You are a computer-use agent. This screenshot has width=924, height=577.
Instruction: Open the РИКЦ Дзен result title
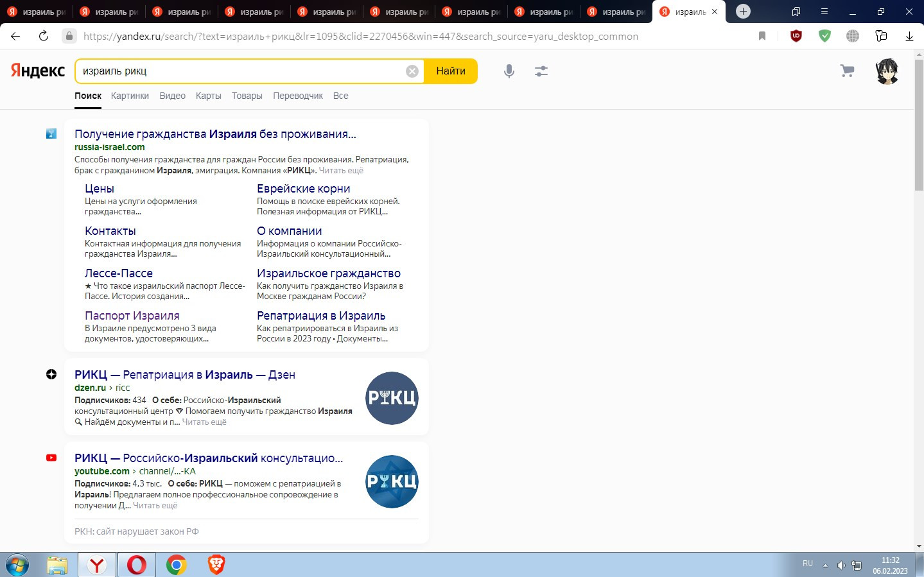pos(185,375)
